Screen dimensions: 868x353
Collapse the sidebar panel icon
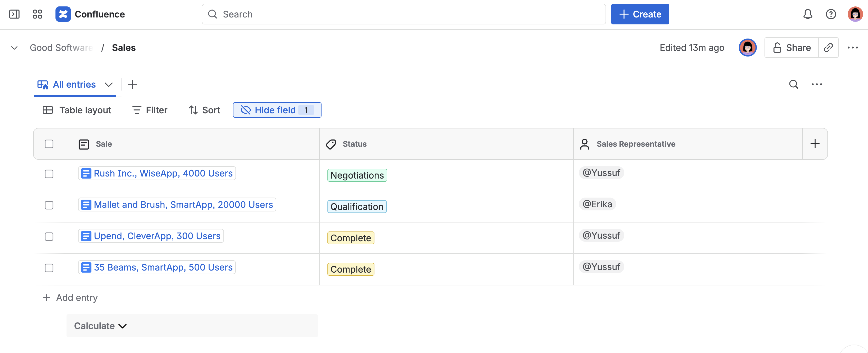[x=14, y=14]
